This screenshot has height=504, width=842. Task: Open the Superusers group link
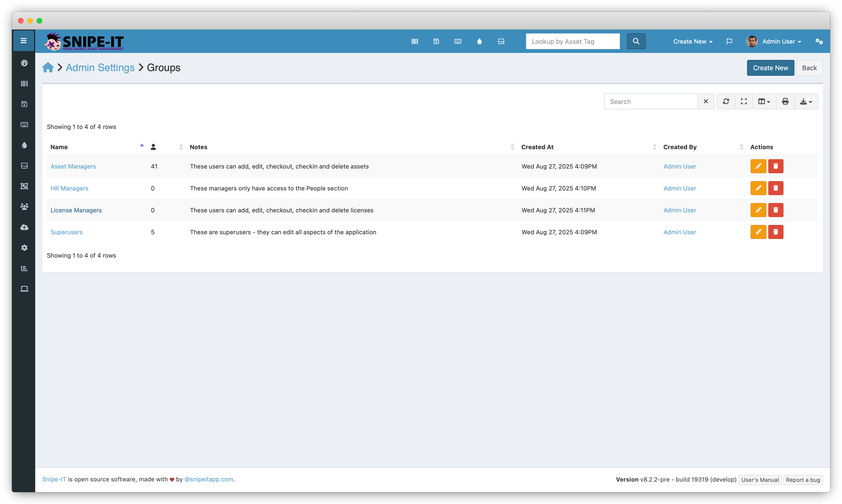pyautogui.click(x=67, y=232)
